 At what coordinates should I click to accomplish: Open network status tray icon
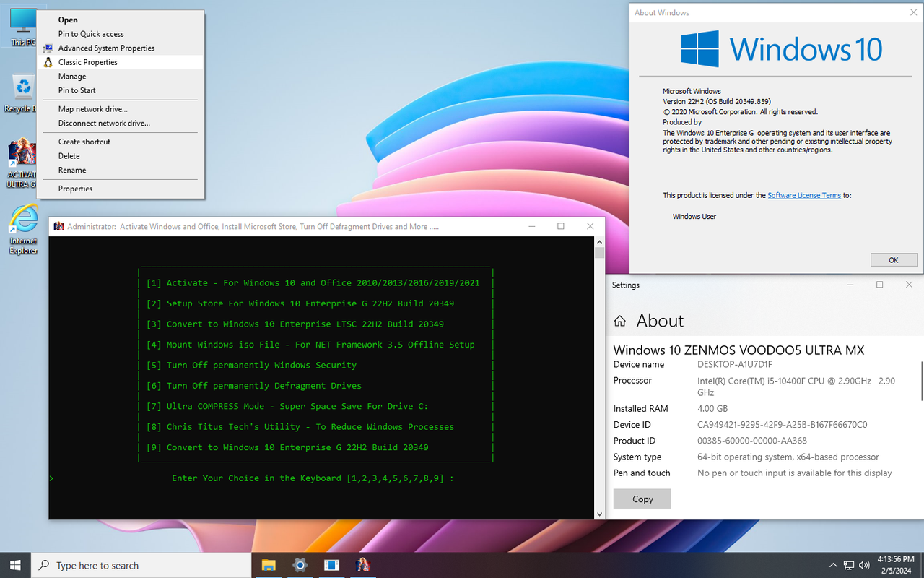[x=849, y=565]
